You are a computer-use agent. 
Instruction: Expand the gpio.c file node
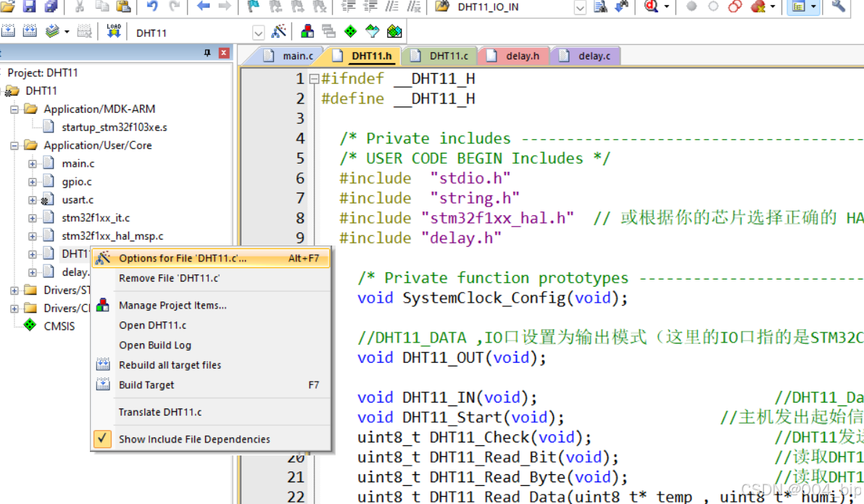tap(33, 182)
